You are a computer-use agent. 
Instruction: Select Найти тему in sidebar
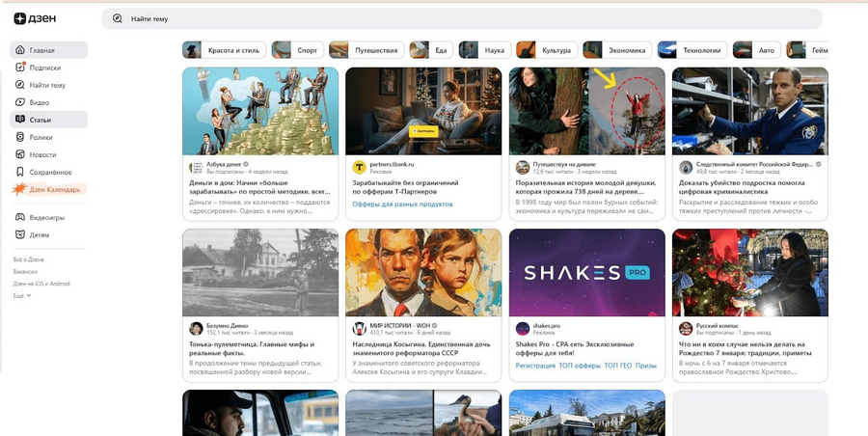click(49, 85)
